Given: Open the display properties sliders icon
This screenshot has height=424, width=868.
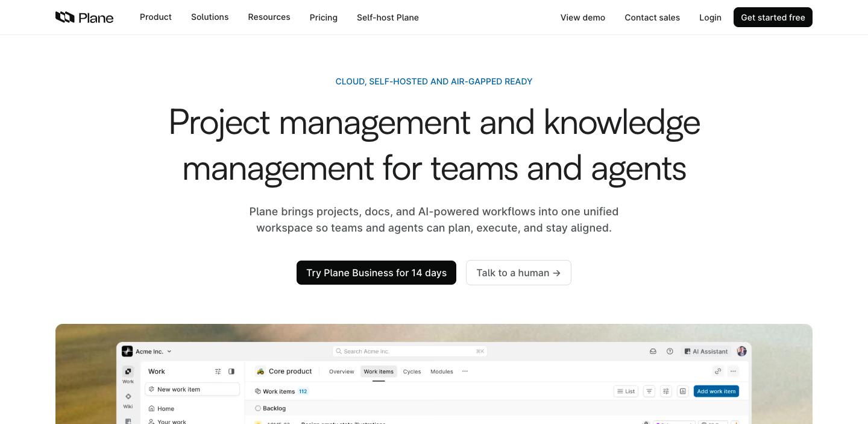Looking at the screenshot, I should pos(666,391).
